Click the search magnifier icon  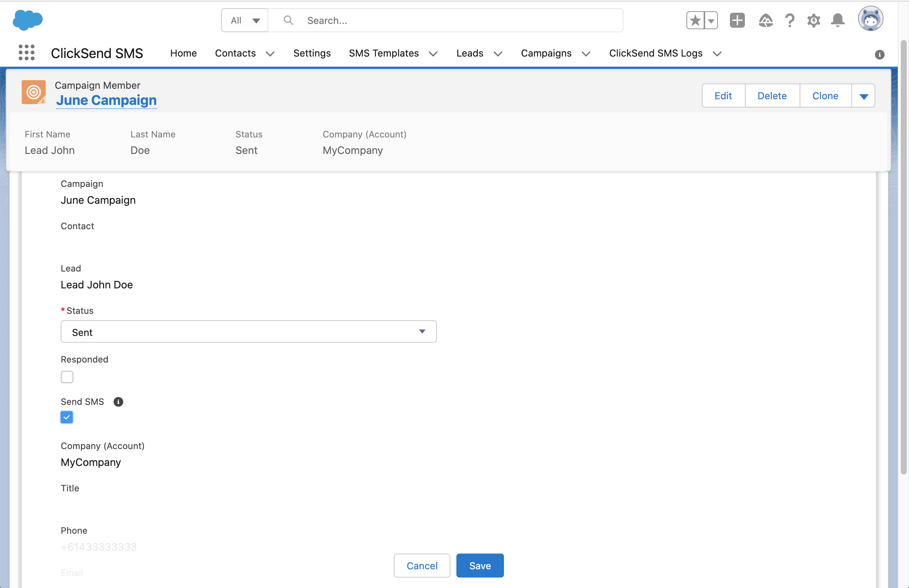pos(289,20)
